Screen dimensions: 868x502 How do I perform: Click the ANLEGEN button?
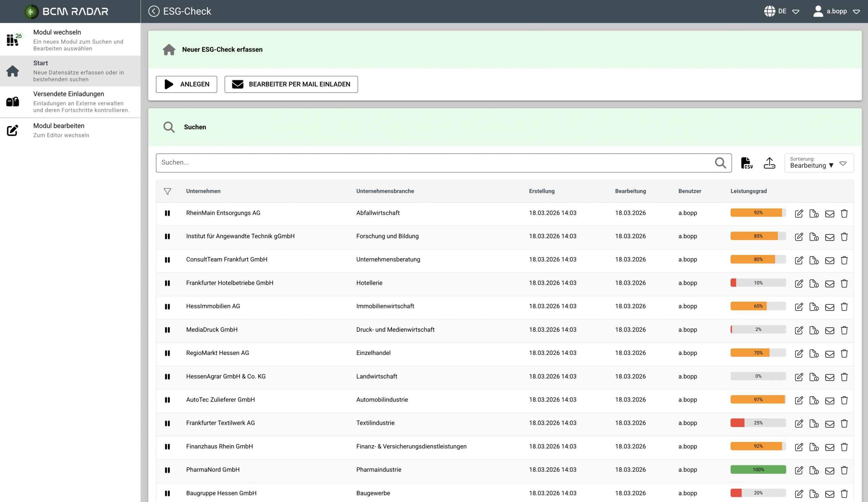point(186,84)
